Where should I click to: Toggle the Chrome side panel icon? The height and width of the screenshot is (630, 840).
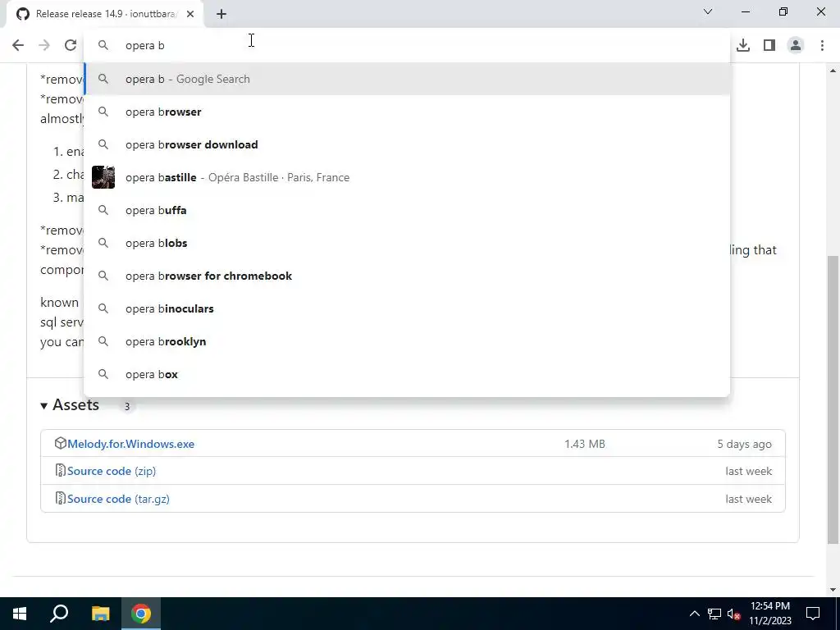point(769,46)
